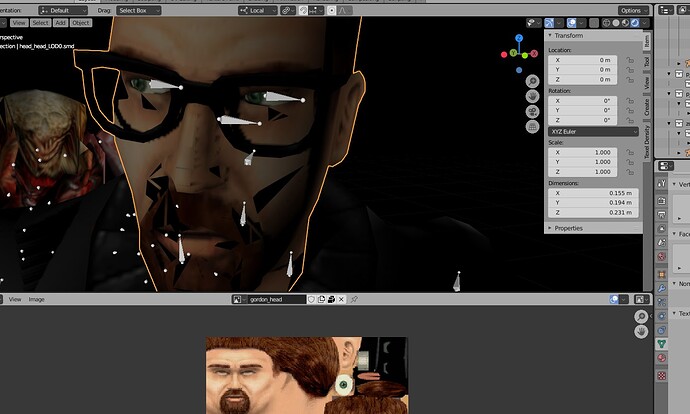This screenshot has height=414, width=690.
Task: Click the Dimensions X 0.155 m field
Action: [593, 193]
